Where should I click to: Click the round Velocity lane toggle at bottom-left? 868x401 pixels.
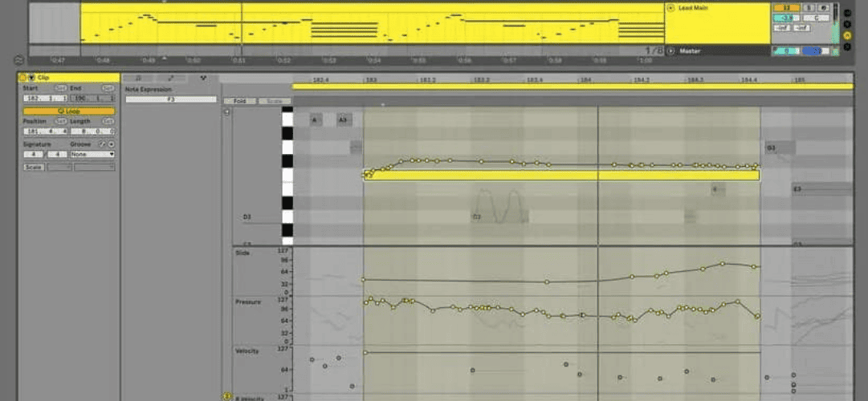(226, 396)
